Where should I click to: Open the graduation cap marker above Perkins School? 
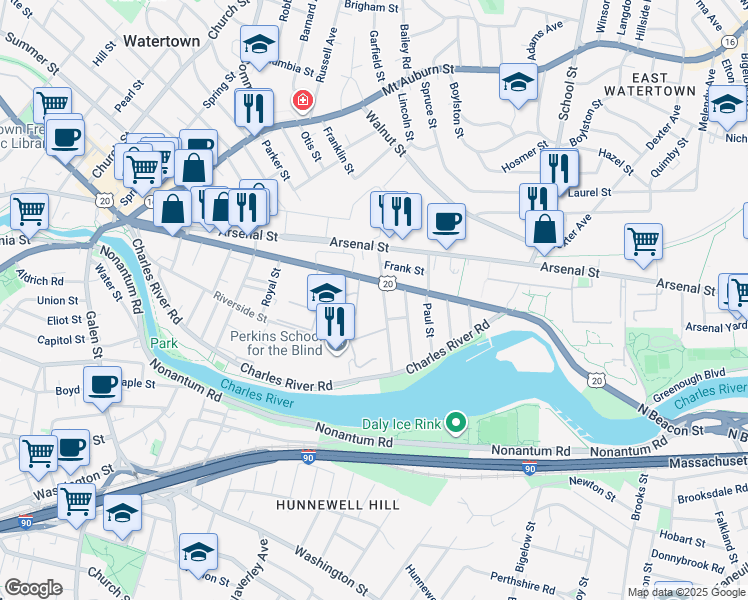(326, 293)
